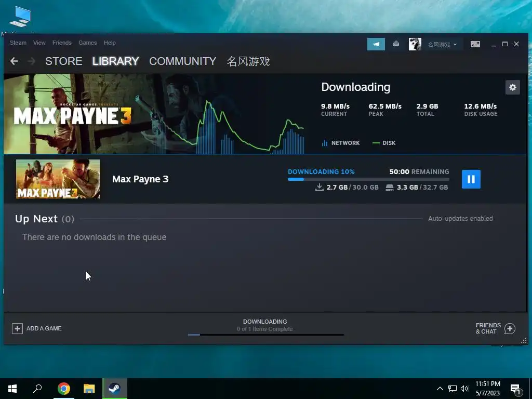Switch to the COMMUNITY tab
This screenshot has width=532, height=399.
click(x=182, y=61)
